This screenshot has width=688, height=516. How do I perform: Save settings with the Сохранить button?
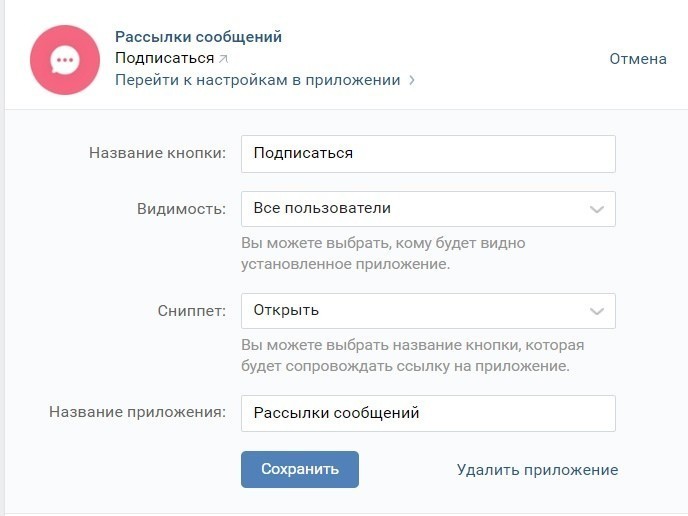coord(300,469)
